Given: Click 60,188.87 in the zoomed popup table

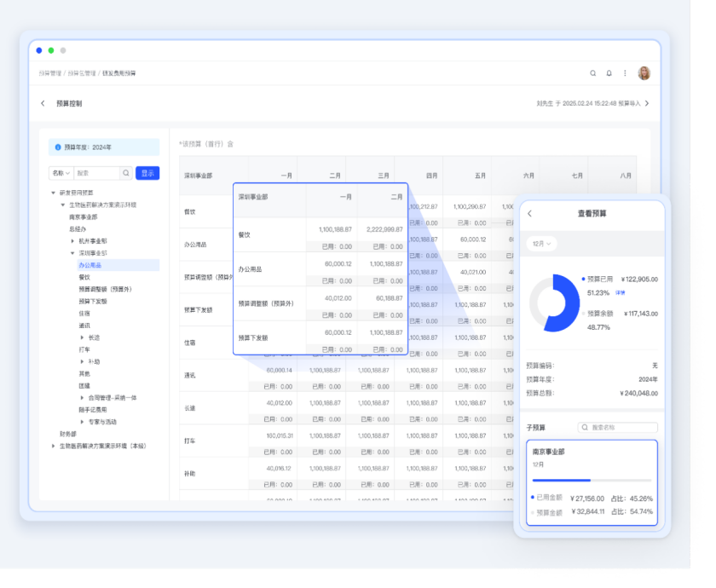Looking at the screenshot, I should pos(389,298).
